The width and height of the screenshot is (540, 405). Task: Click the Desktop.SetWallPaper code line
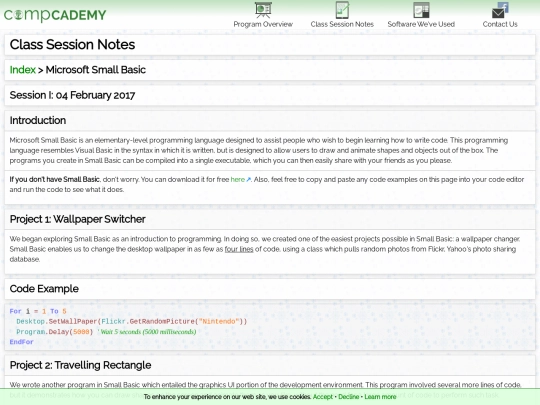pyautogui.click(x=132, y=322)
